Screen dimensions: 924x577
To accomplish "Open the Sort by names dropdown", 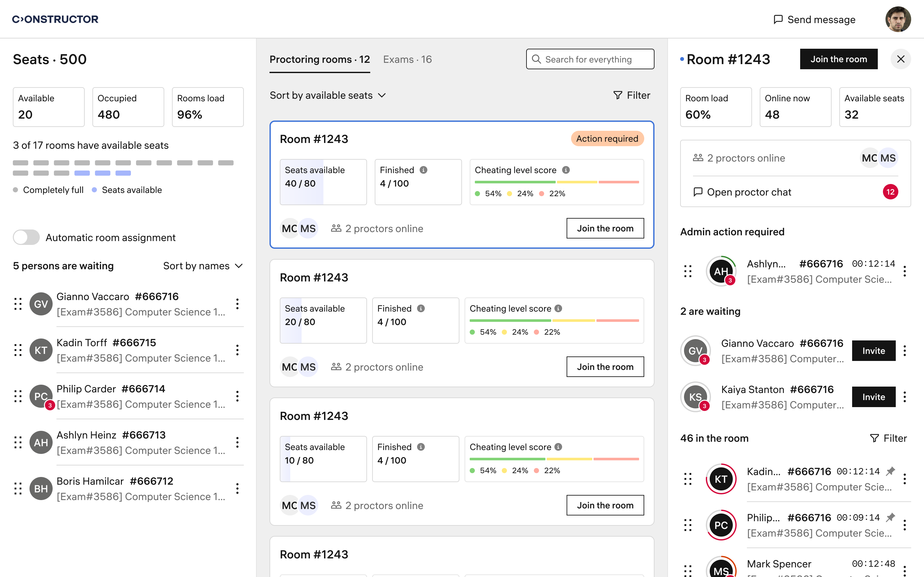I will click(203, 266).
